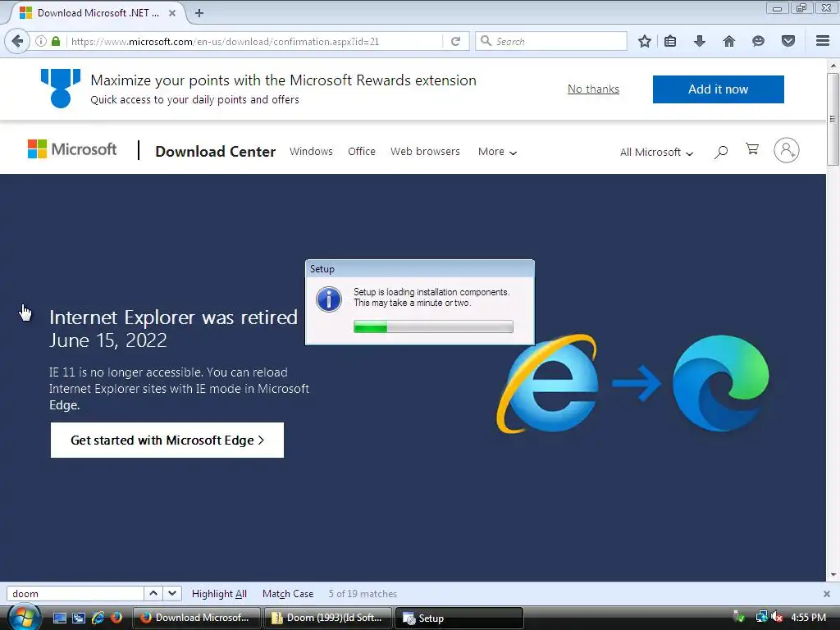840x630 pixels.
Task: Click the 4:55 PM system clock
Action: [808, 617]
